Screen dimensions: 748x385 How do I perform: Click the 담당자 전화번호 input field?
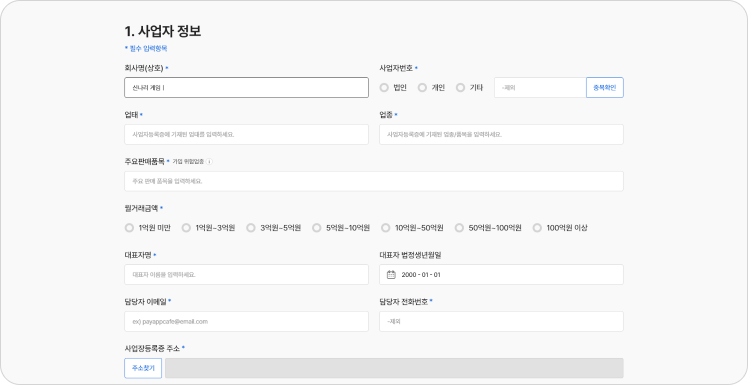tap(501, 322)
